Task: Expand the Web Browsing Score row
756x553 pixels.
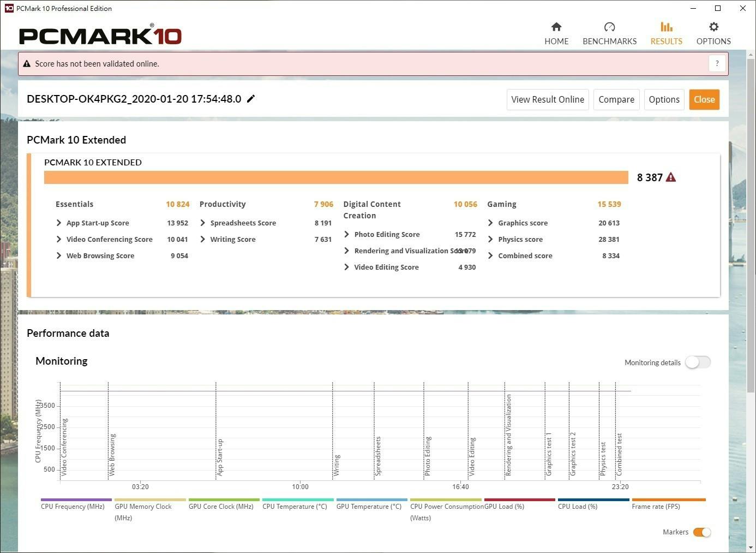Action: tap(59, 255)
